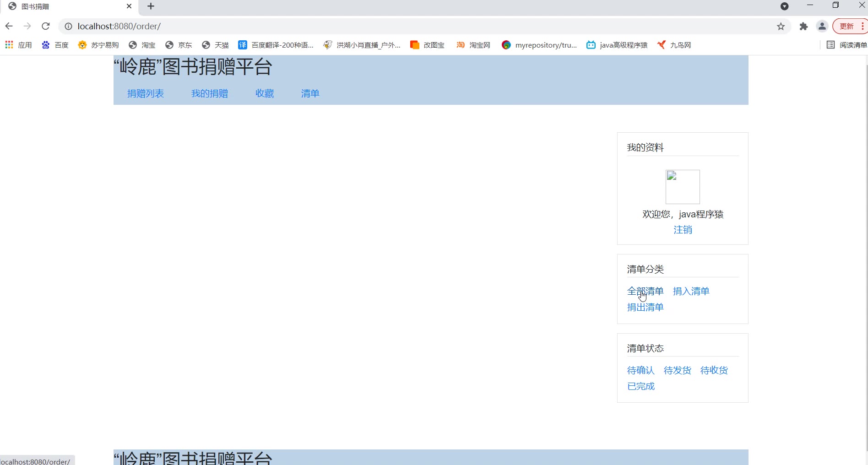Switch to 我的捐赠 navigation item
The image size is (868, 465).
click(209, 93)
